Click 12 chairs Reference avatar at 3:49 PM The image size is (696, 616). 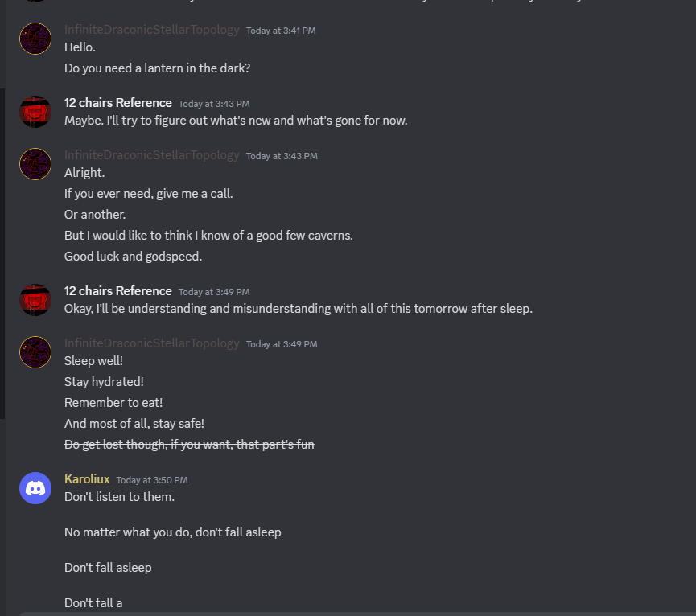click(x=35, y=300)
